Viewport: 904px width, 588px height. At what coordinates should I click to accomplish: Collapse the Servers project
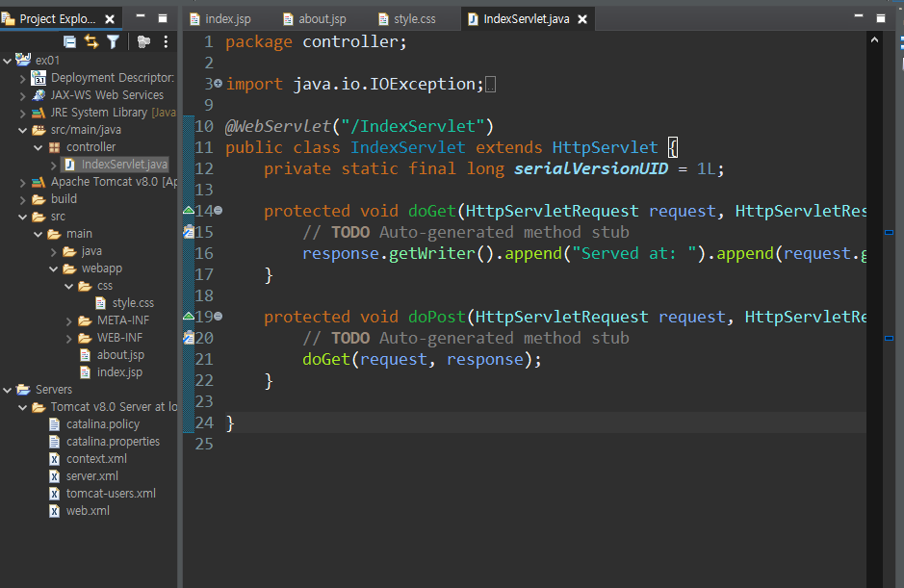(x=7, y=390)
